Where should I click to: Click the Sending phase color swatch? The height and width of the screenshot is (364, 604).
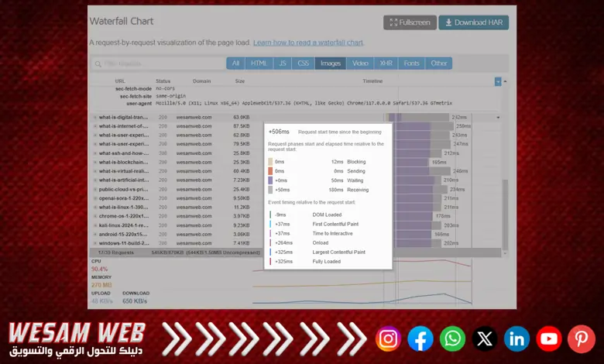(270, 171)
